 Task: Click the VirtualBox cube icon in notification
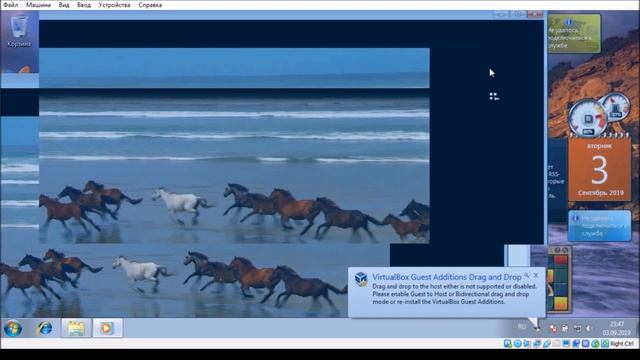pos(361,279)
